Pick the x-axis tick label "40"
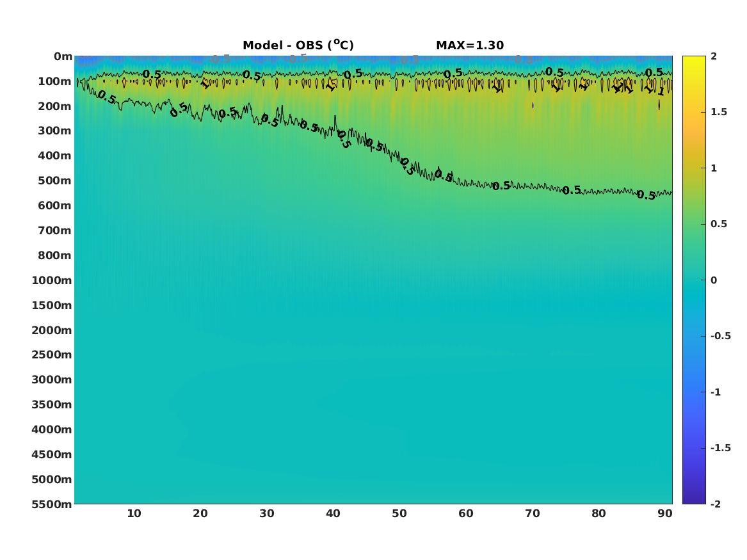The image size is (747, 560). click(333, 514)
